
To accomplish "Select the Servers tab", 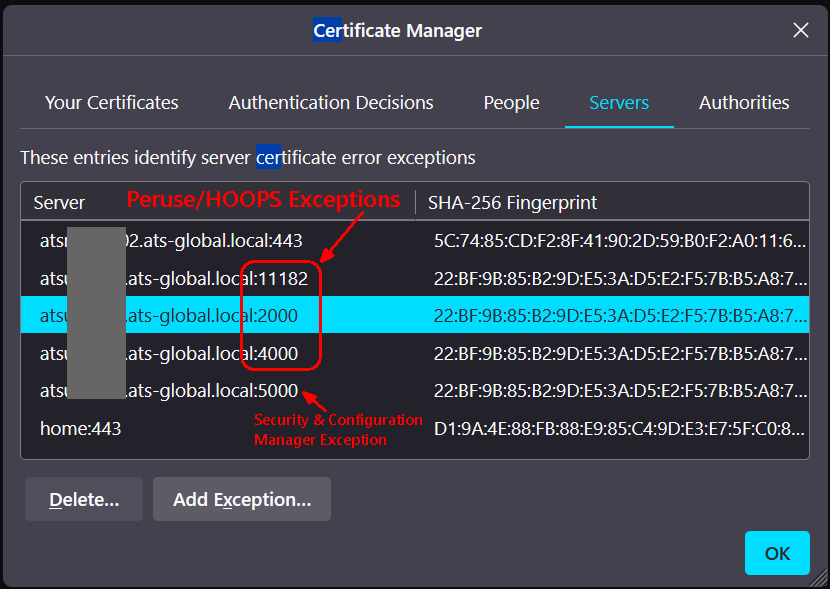I will 619,103.
